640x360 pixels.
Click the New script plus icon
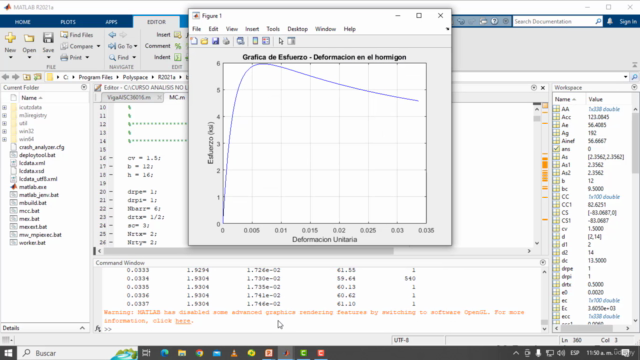(x=10, y=38)
